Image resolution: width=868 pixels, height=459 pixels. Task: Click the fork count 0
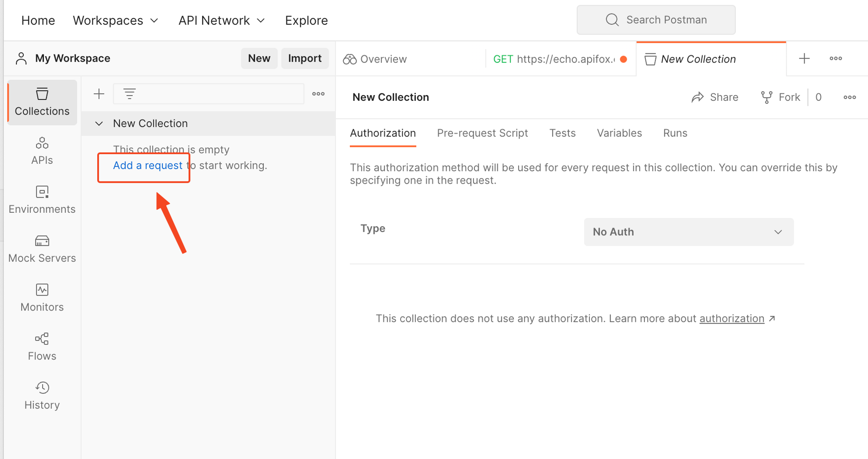click(819, 97)
